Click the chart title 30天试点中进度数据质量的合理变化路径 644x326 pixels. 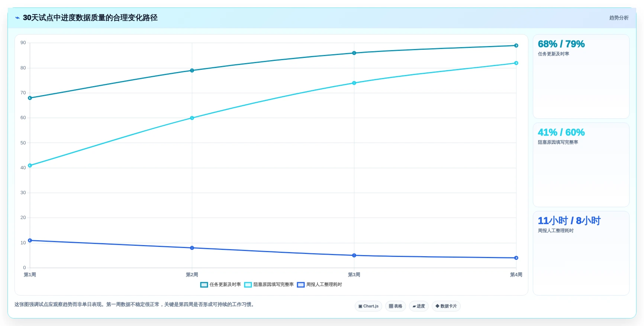point(90,18)
